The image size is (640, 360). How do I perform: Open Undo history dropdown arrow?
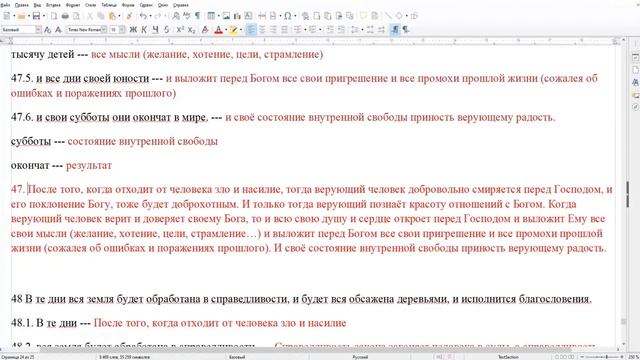pos(150,16)
